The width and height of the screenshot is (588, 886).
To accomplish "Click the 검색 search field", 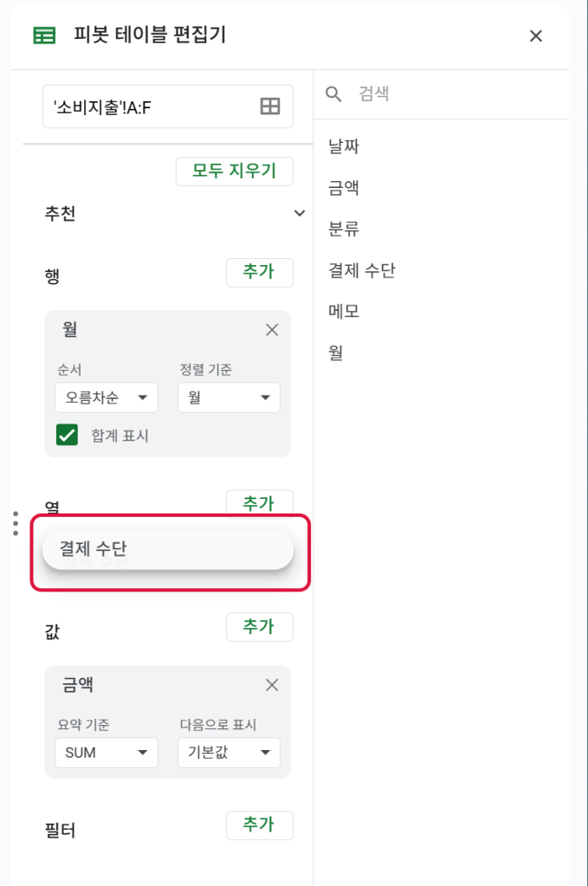I will coord(450,94).
